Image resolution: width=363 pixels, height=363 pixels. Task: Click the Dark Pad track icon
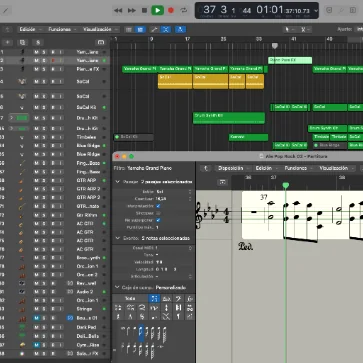point(22,327)
